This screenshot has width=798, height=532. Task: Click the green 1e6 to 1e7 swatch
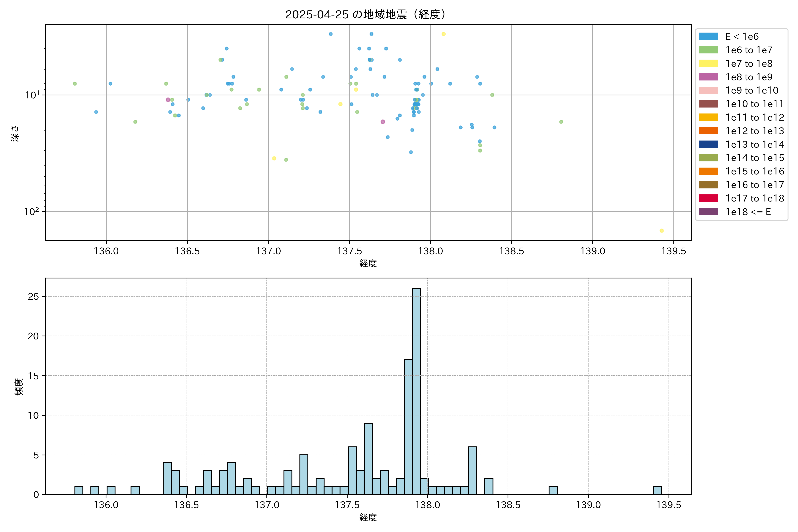click(x=708, y=50)
